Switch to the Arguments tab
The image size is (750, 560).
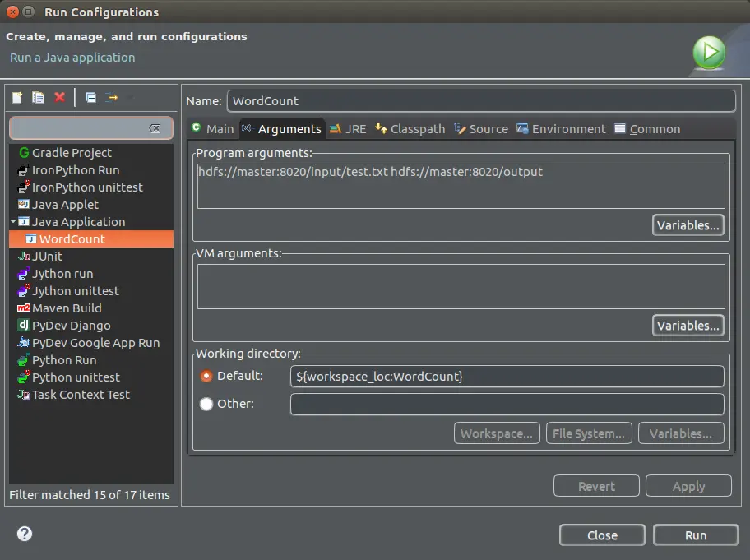tap(282, 128)
